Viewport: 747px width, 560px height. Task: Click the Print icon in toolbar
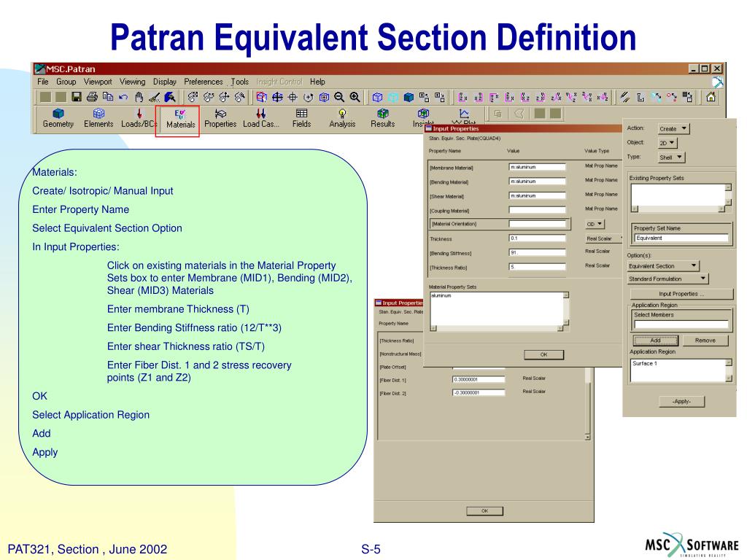(x=92, y=97)
